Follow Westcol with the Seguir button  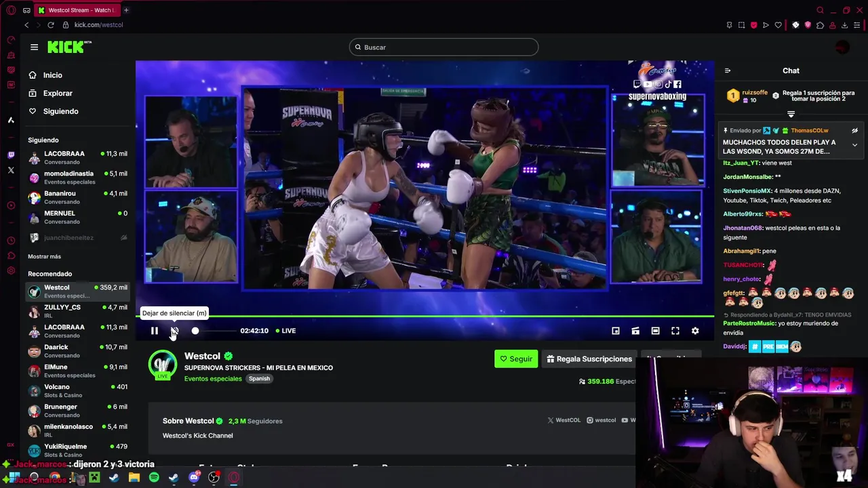(516, 359)
